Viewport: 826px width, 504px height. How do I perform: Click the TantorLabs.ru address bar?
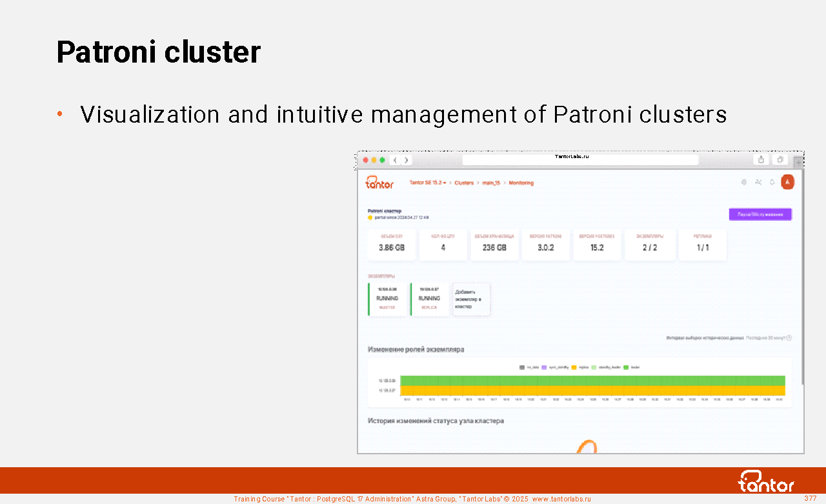[580, 159]
